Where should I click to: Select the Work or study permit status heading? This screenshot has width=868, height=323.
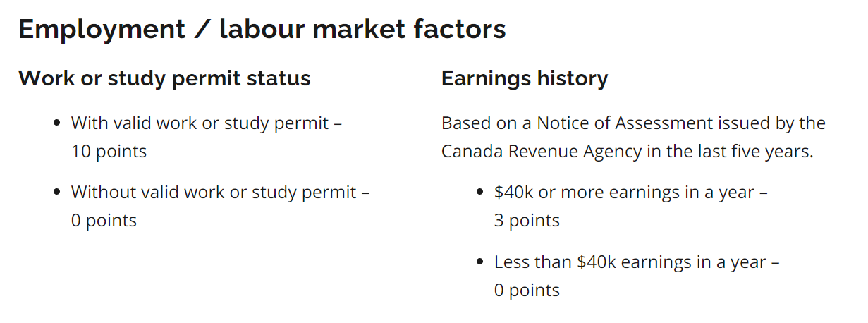(164, 78)
